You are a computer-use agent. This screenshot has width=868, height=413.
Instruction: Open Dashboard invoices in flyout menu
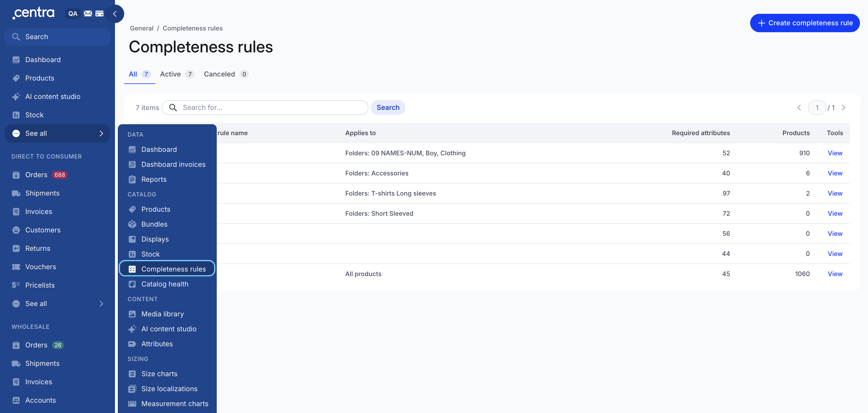[167, 164]
